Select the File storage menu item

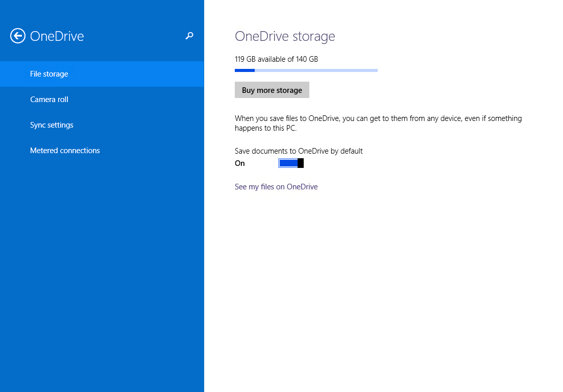click(102, 74)
